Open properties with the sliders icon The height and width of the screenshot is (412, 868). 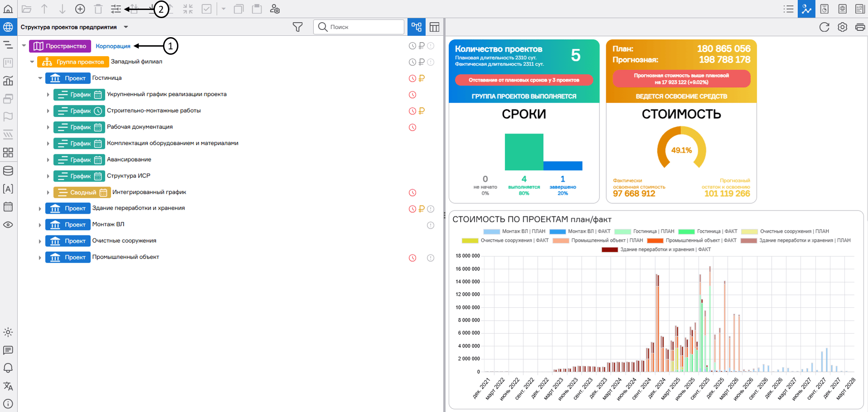[116, 9]
